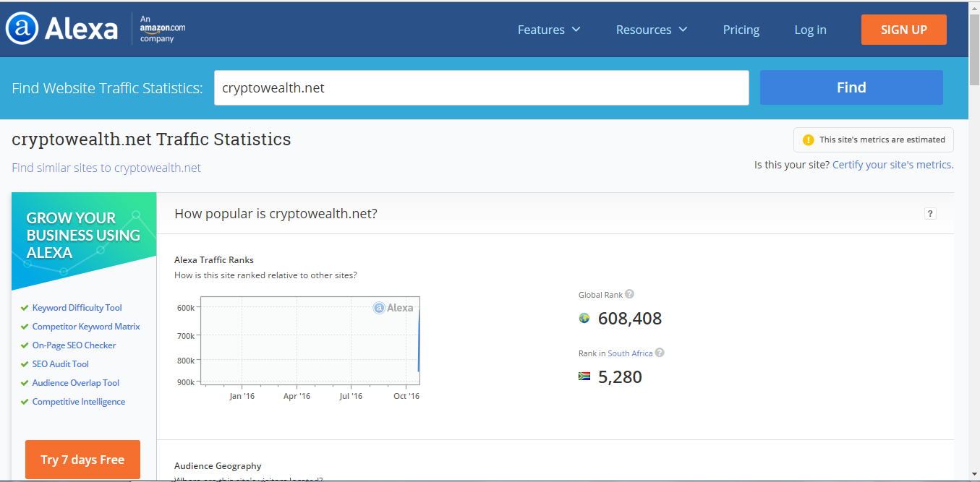This screenshot has width=980, height=482.
Task: Open the Global Rank help tooltip icon
Action: click(x=629, y=293)
